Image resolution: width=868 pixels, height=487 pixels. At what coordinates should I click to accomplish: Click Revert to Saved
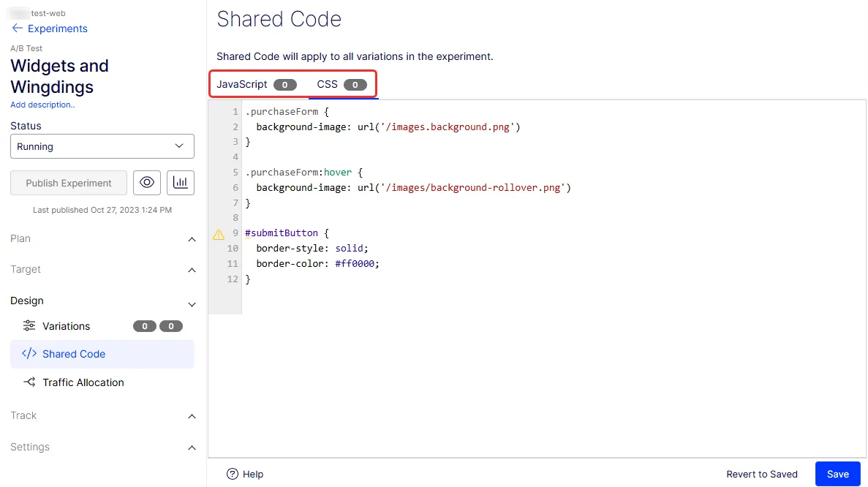point(762,475)
